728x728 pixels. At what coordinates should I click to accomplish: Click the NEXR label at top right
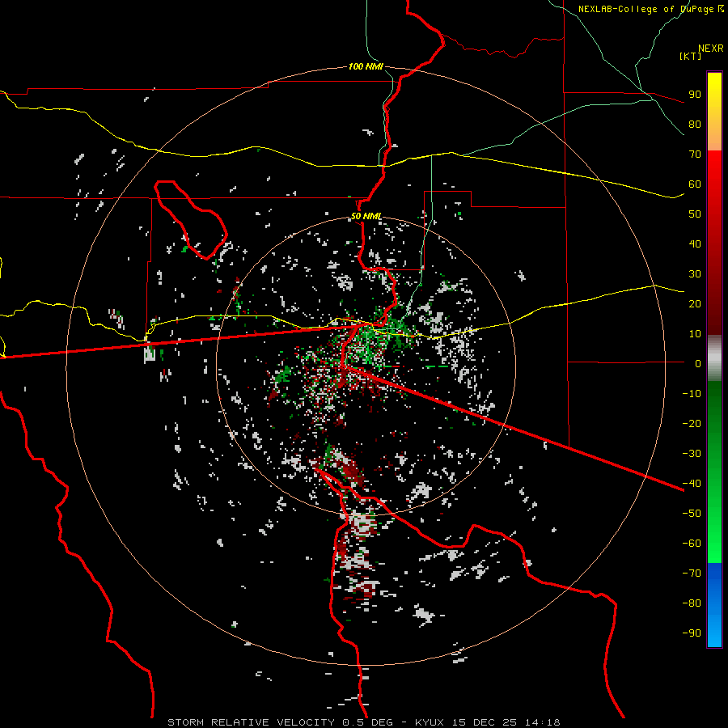(x=711, y=49)
